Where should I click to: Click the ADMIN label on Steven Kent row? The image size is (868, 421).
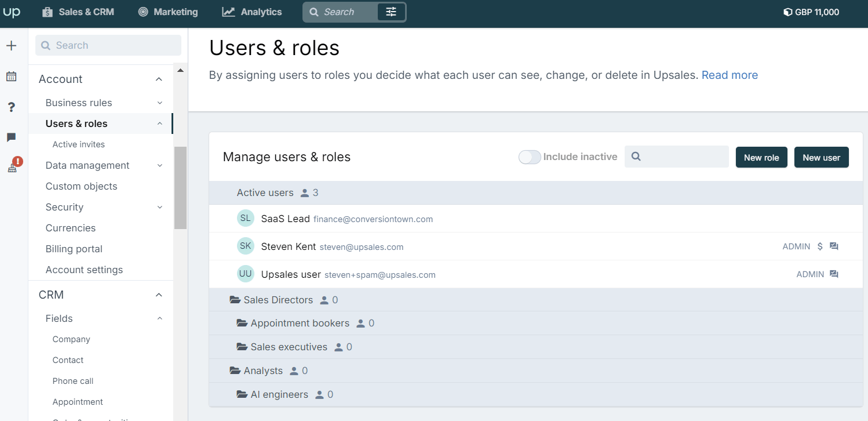coord(796,246)
